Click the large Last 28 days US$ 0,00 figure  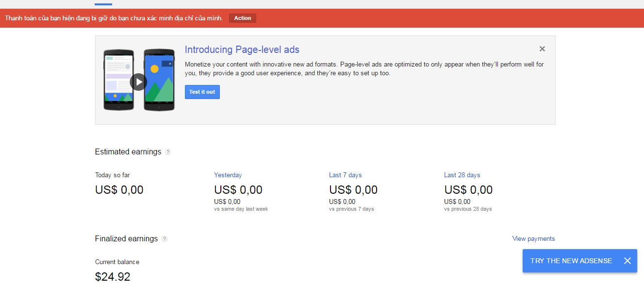click(x=468, y=189)
